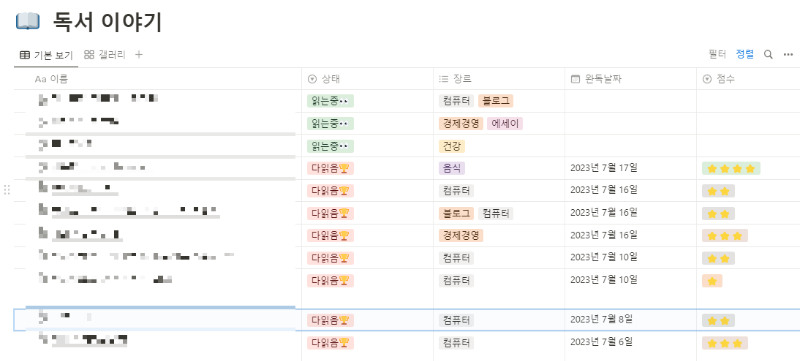Open 다읽음 status in the one-star row
800x361 pixels.
[x=330, y=280]
